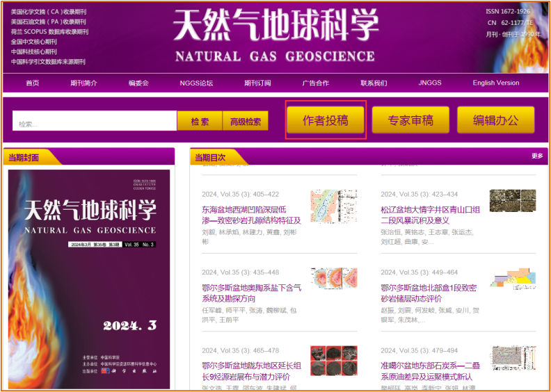Open the JNGGS navigation item

(x=430, y=83)
